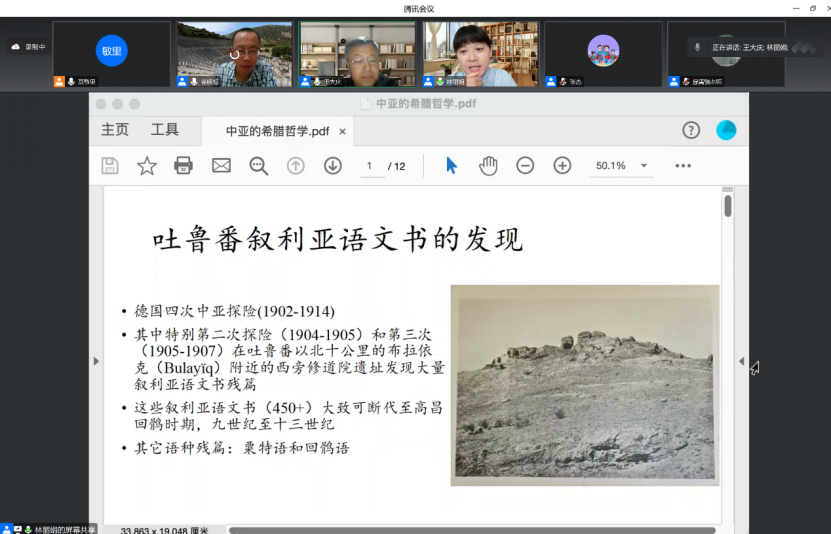Switch to the 主页 tab
Screen dimensions: 831x534
(115, 130)
